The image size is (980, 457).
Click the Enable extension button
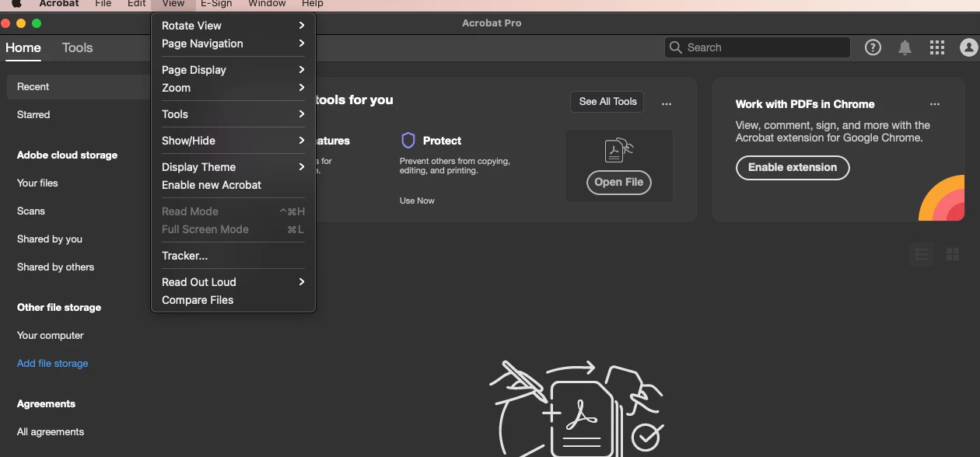point(793,167)
